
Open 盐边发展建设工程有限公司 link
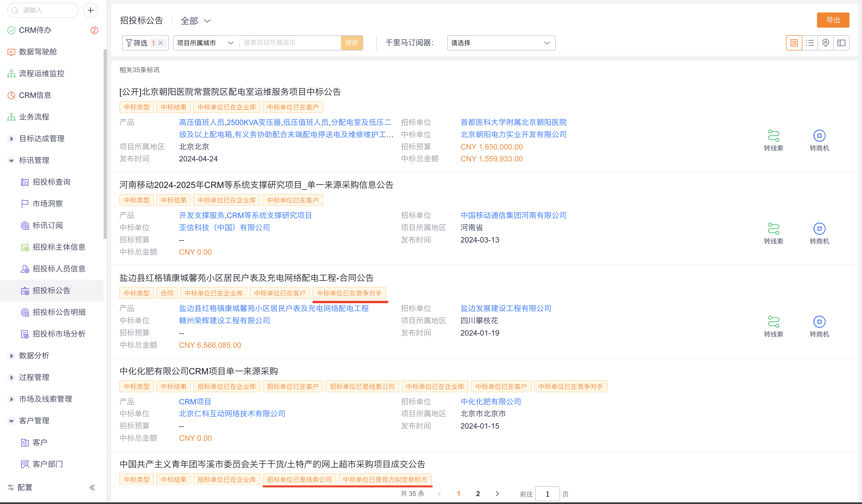(x=506, y=308)
